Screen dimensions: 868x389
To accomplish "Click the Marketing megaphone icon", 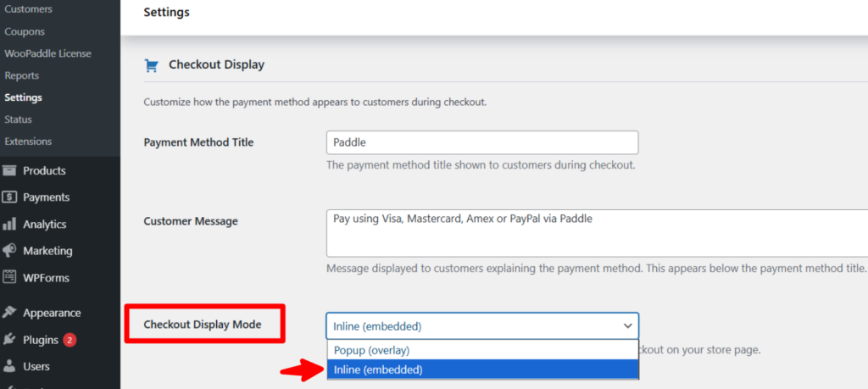I will 8,251.
